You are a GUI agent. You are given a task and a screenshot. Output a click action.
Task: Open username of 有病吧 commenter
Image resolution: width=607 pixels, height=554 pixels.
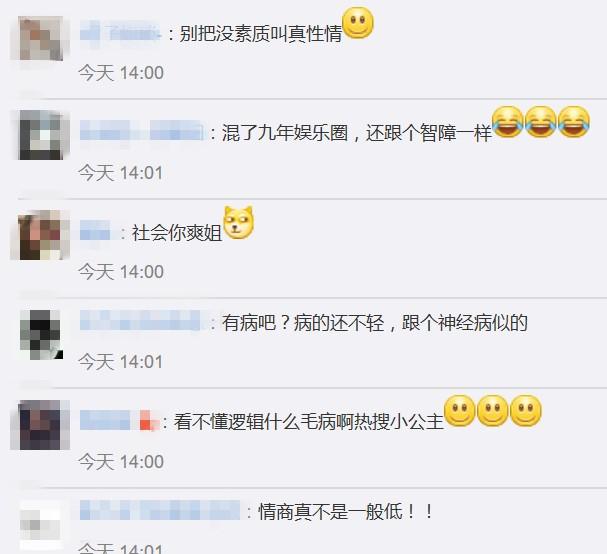[142, 321]
